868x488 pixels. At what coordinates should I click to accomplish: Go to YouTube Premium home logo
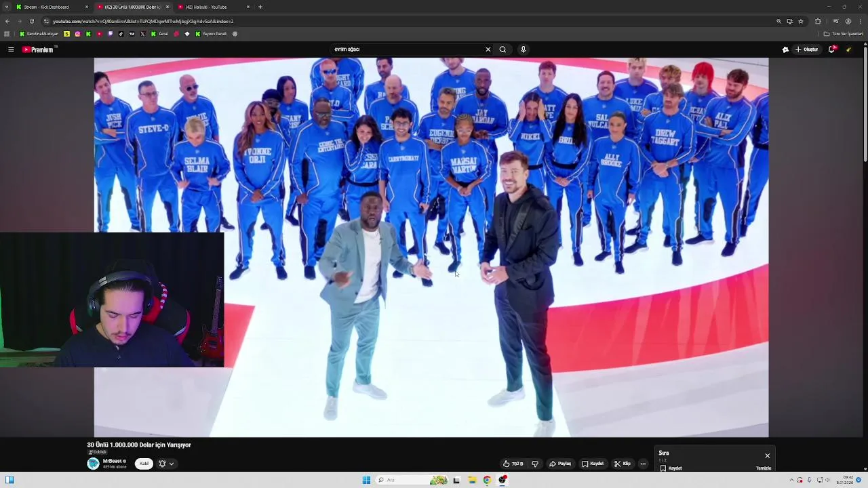click(x=38, y=49)
